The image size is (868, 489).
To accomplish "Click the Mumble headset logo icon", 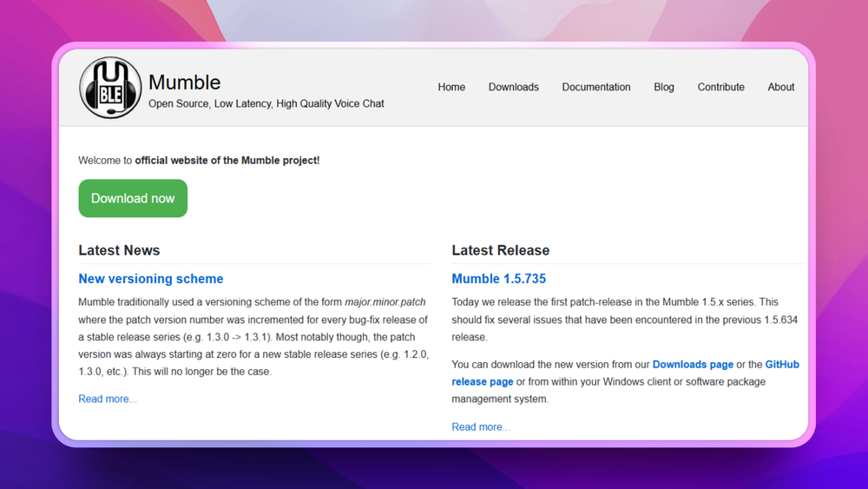I will point(110,88).
